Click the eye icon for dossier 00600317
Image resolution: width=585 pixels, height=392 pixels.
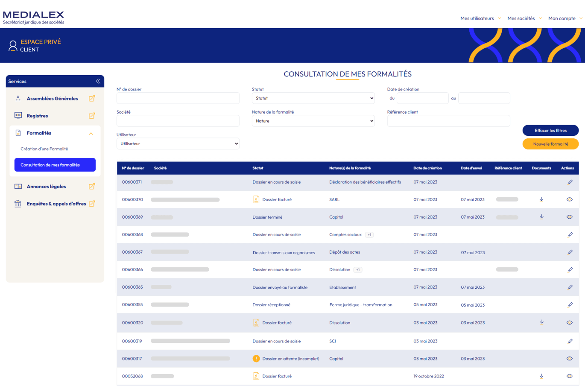570,359
